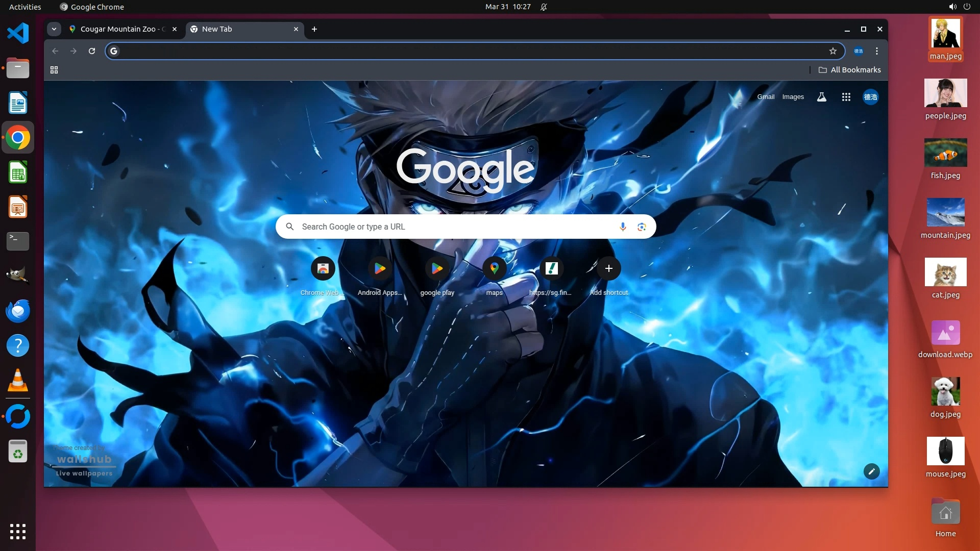Open the tab search dropdown arrow
This screenshot has height=551, width=980.
(x=54, y=29)
